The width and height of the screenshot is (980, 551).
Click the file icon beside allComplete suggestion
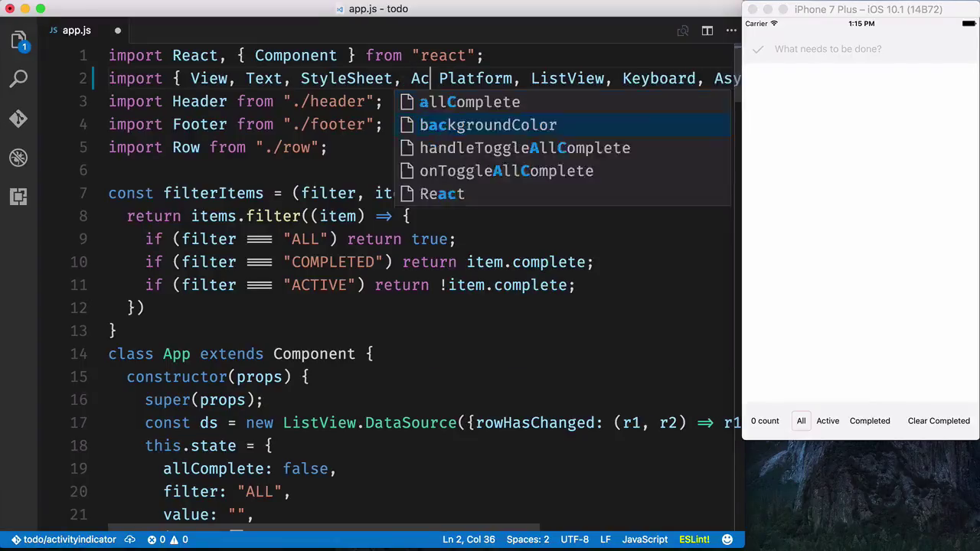point(407,102)
